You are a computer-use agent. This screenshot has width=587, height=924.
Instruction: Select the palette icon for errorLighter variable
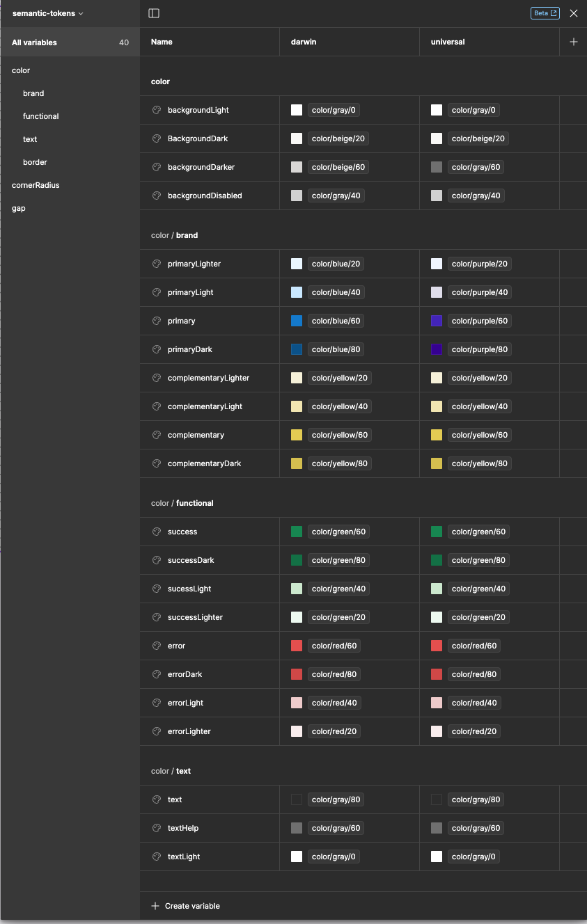pyautogui.click(x=157, y=731)
